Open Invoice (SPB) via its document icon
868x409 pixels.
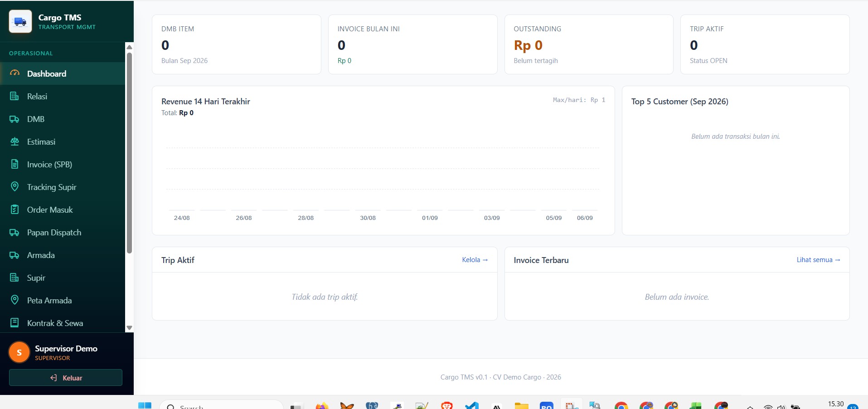[x=15, y=164]
